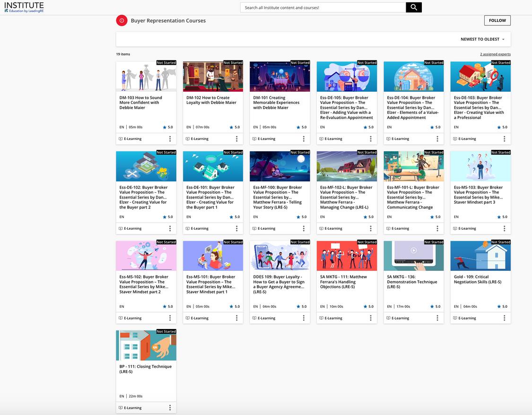Open the 2 assigned experts link
This screenshot has width=532, height=415.
coord(495,54)
